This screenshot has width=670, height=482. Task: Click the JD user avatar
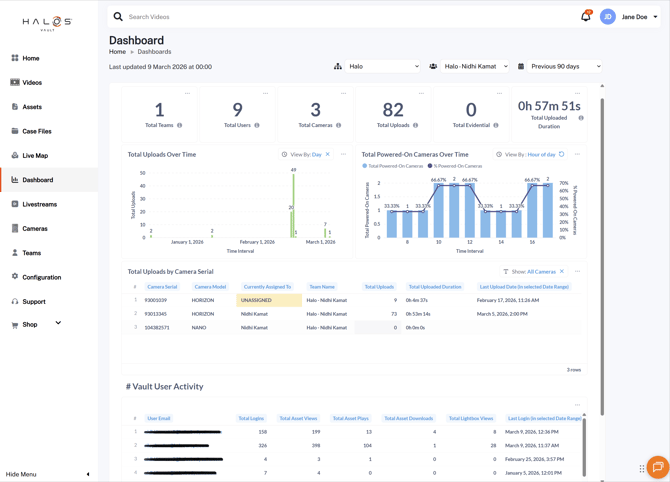coord(607,17)
